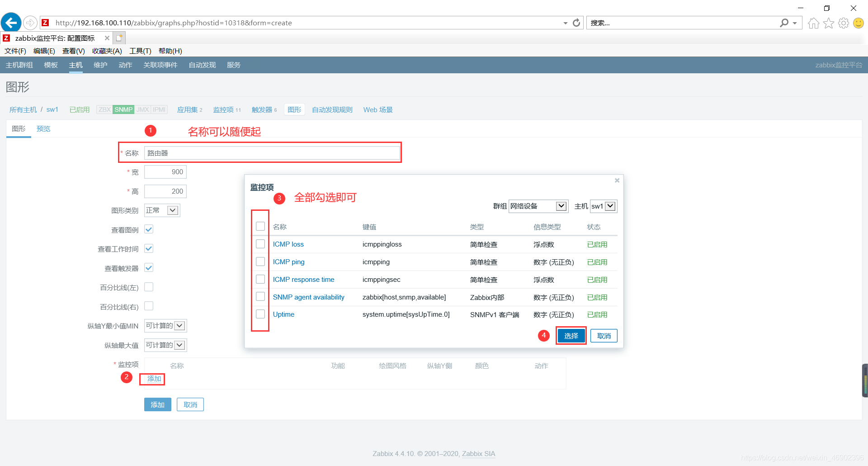Screen dimensions: 868x466
Task: Open the Uptime item link
Action: tap(283, 314)
